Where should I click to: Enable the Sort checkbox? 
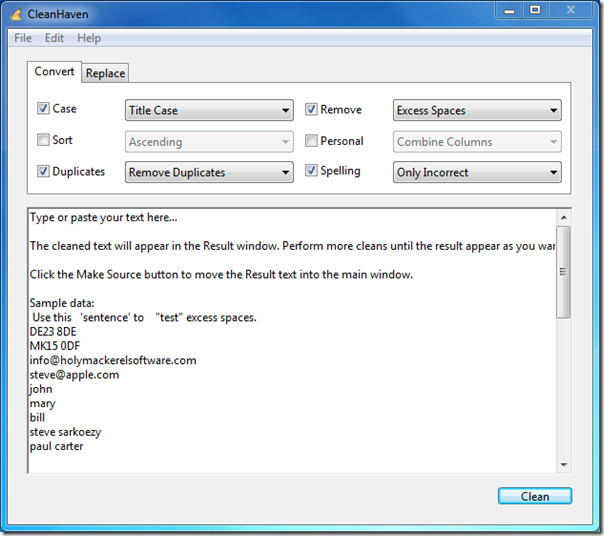point(43,140)
